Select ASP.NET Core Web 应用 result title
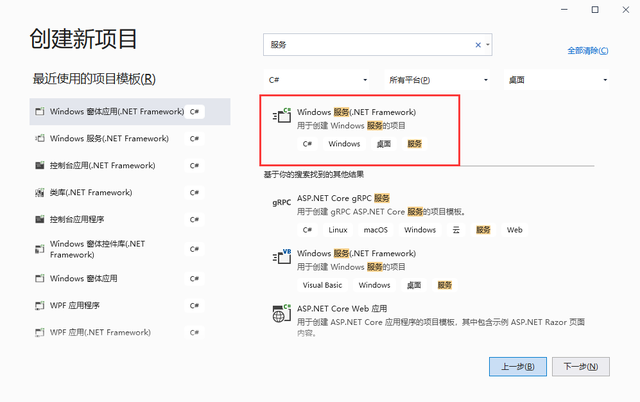Screen dimensions: 640x402 342,309
